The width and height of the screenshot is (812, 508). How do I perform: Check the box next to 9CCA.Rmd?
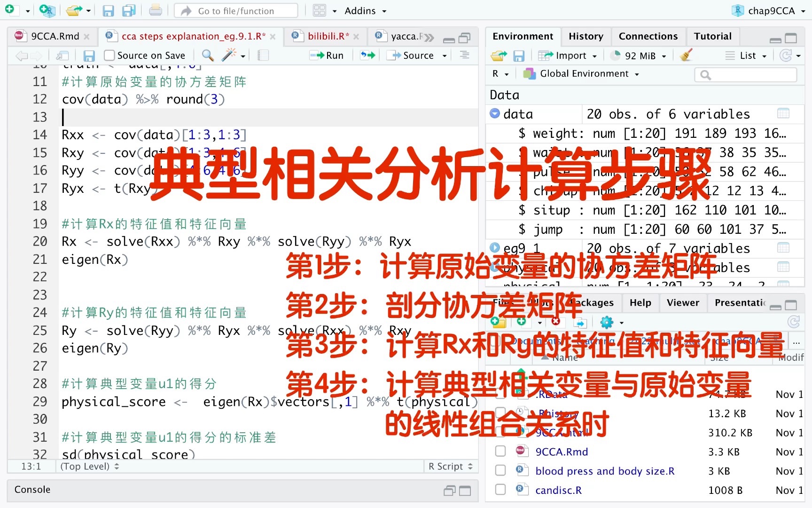coord(500,451)
